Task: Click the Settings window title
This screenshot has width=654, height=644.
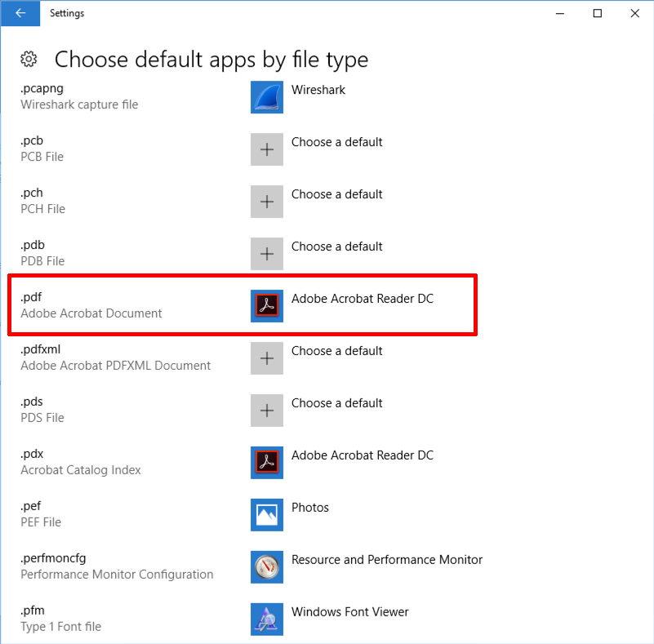Action: pyautogui.click(x=67, y=13)
